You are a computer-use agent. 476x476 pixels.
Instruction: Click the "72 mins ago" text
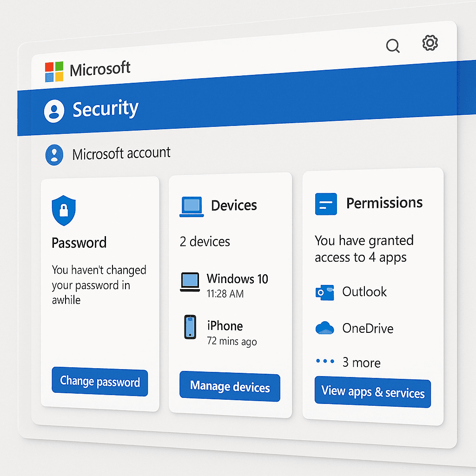[232, 341]
